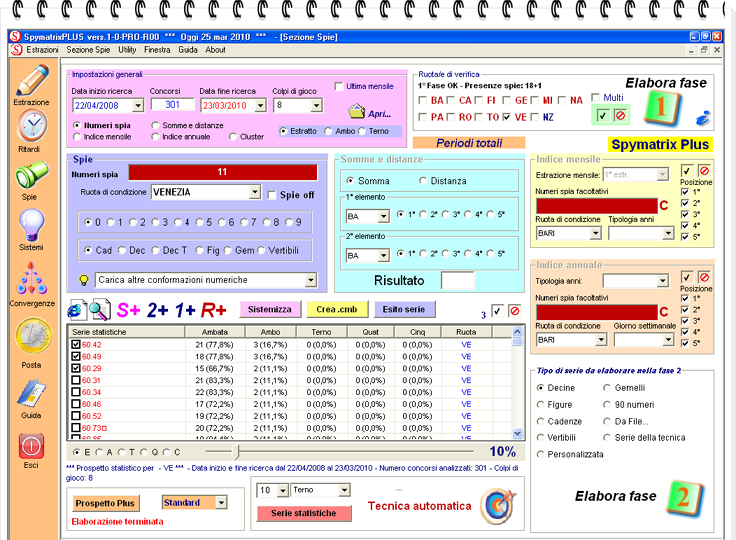Click the Periodi totali button

(469, 143)
